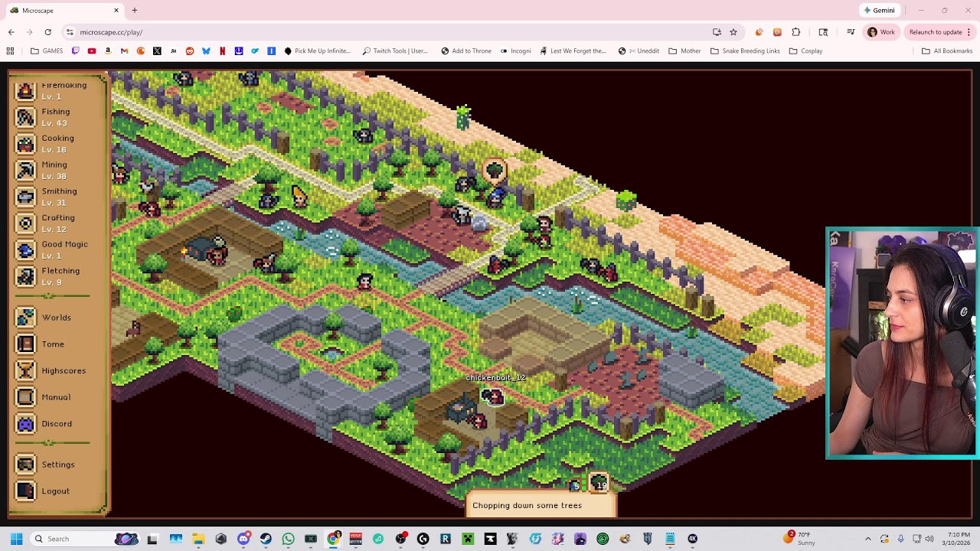Open the YouTube bookmark icon
This screenshot has height=551, width=980.
click(92, 51)
